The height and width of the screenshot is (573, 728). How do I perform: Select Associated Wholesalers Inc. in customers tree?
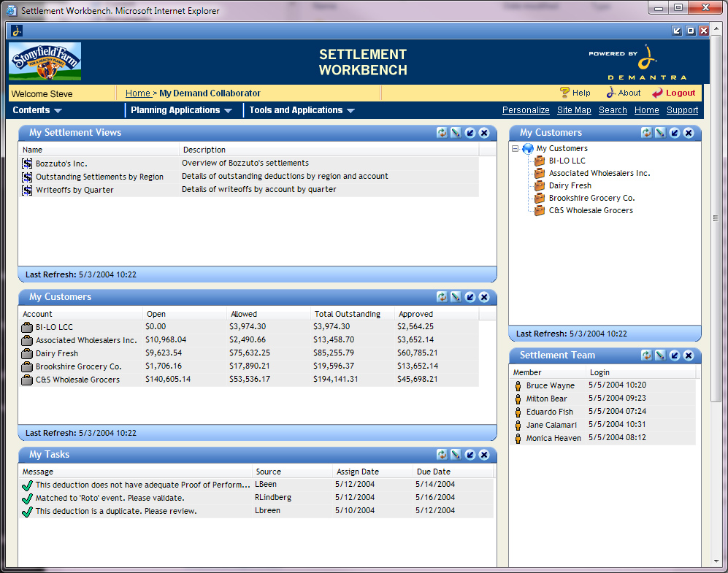pos(599,173)
